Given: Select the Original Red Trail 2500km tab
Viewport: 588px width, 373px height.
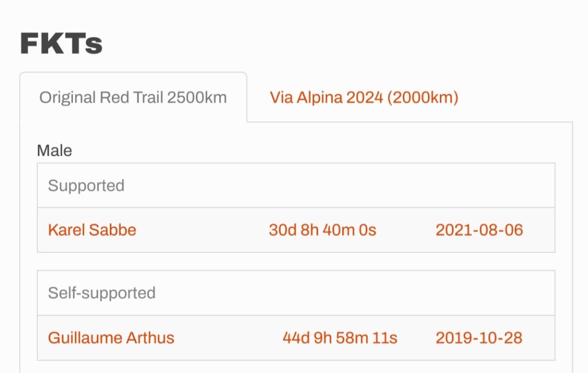Looking at the screenshot, I should (133, 98).
